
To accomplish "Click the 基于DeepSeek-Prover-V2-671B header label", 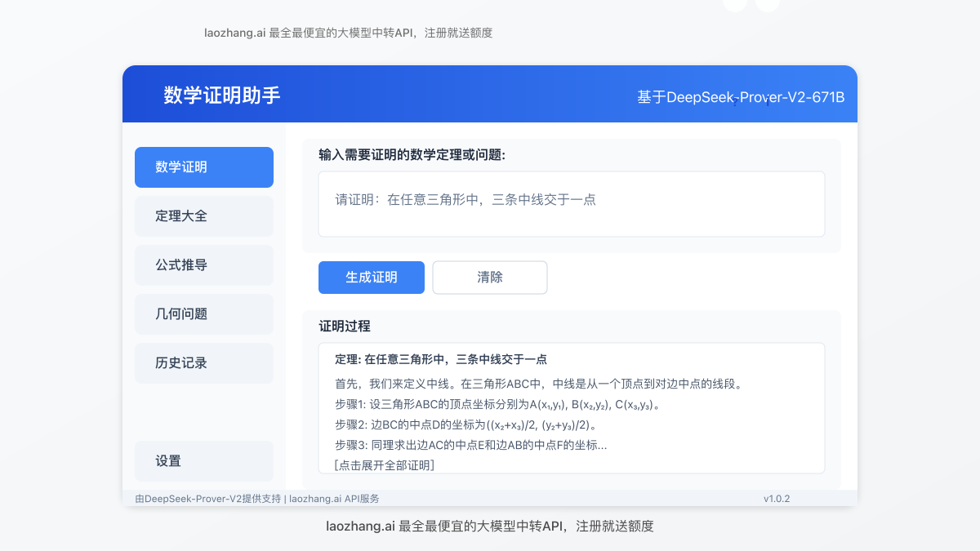I will pos(741,97).
